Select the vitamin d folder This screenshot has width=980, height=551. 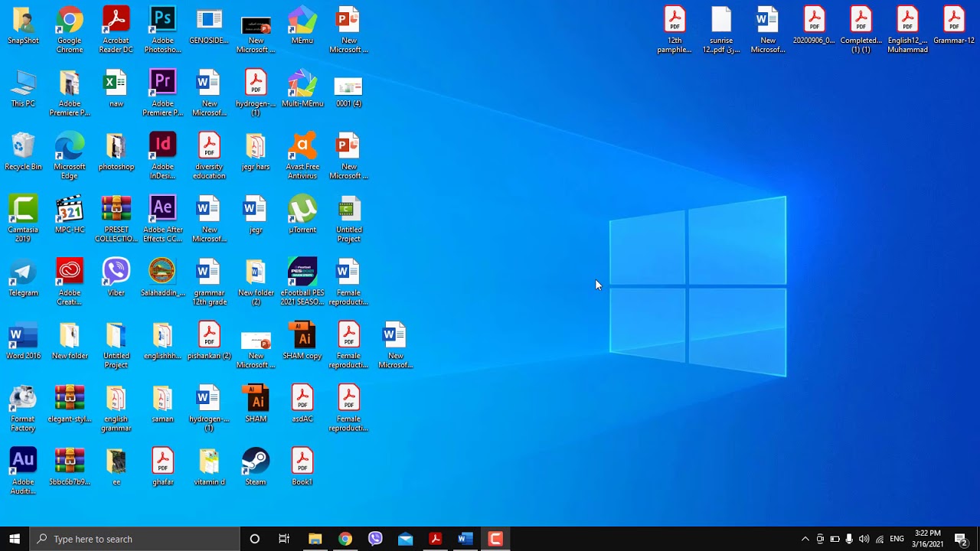[x=209, y=467]
